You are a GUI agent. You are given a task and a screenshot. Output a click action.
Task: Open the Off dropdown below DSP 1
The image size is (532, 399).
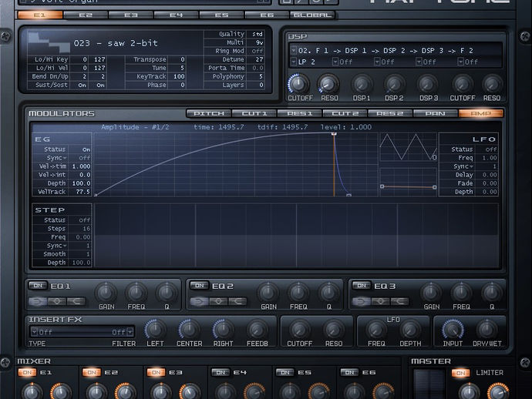335,62
